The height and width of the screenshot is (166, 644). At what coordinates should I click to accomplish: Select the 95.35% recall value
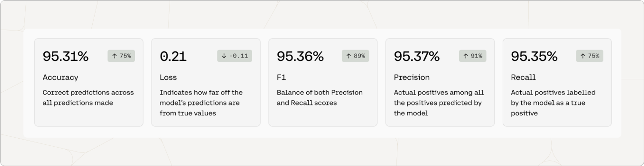pyautogui.click(x=534, y=56)
